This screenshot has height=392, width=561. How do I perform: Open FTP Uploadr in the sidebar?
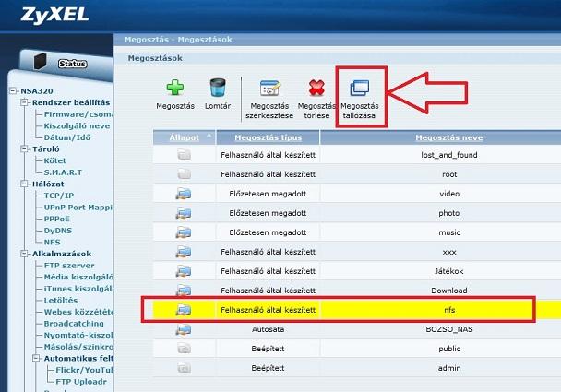pos(81,382)
